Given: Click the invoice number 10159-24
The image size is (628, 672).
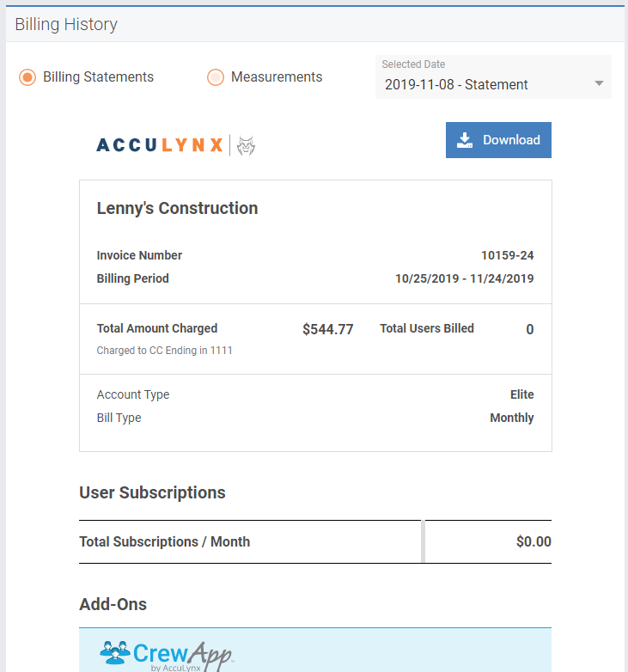Looking at the screenshot, I should point(507,255).
